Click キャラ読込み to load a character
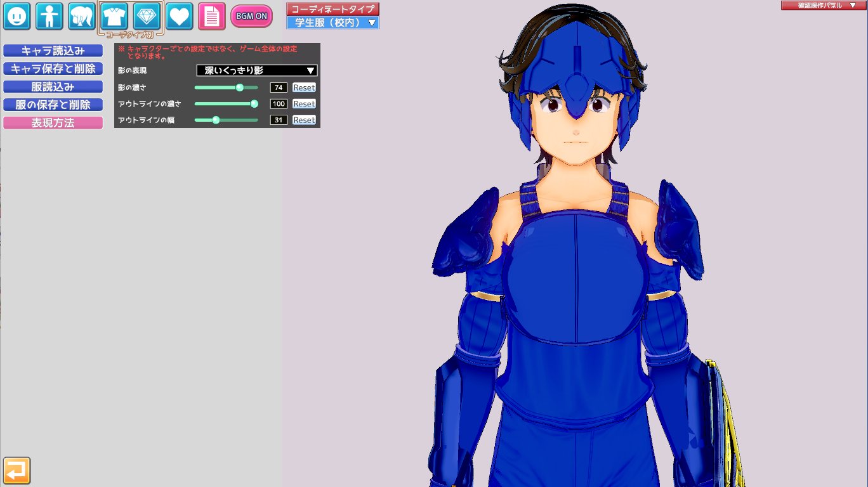The width and height of the screenshot is (868, 487). (53, 51)
